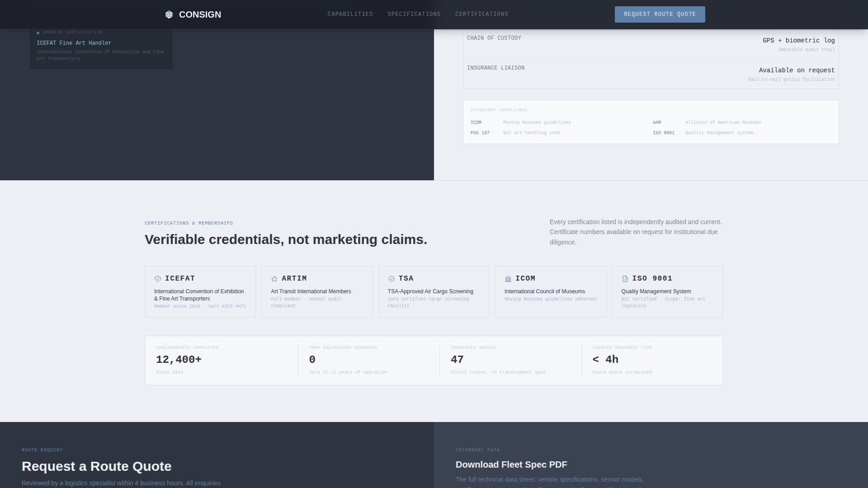Click the shield icon on ICEFAT card
The image size is (868, 488).
[x=158, y=279]
